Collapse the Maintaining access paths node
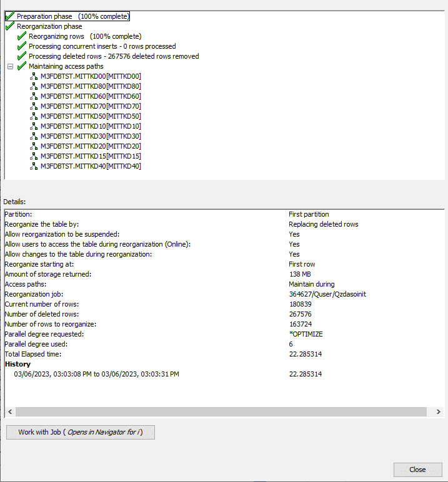 (10, 66)
